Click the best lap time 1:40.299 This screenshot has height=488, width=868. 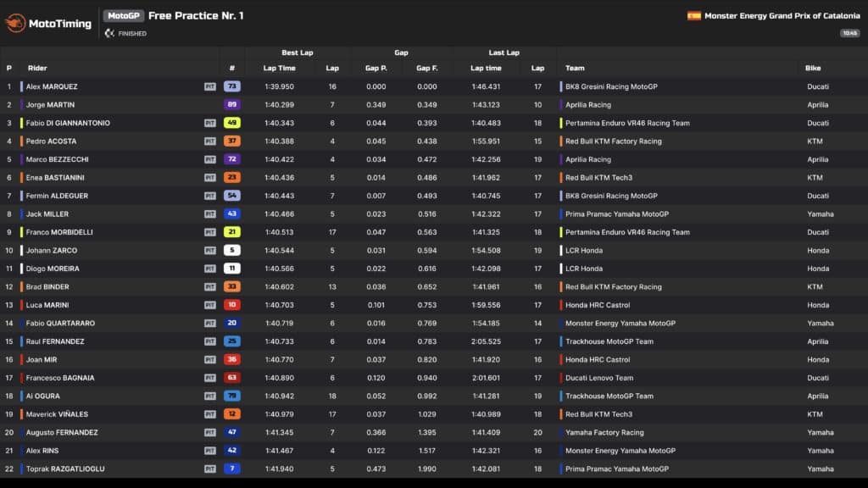tap(279, 104)
